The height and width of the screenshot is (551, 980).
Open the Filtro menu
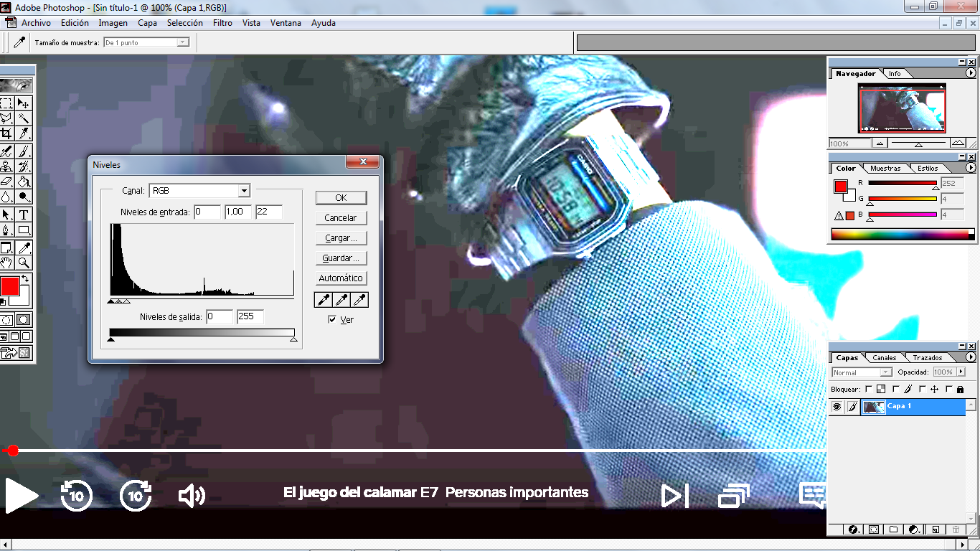click(222, 23)
